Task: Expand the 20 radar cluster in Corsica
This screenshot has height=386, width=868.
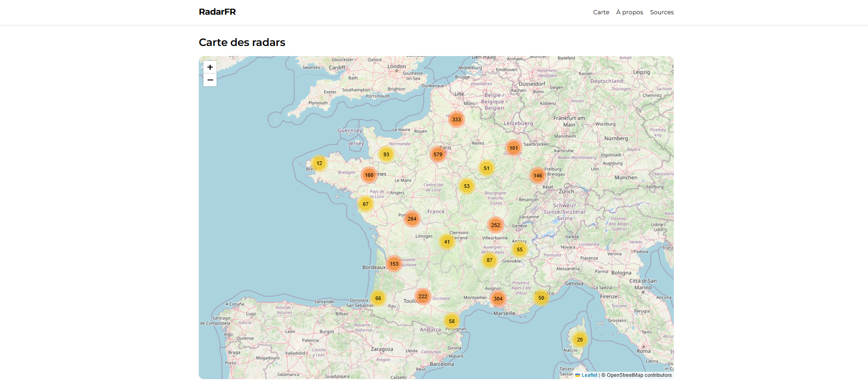Action: tap(580, 340)
